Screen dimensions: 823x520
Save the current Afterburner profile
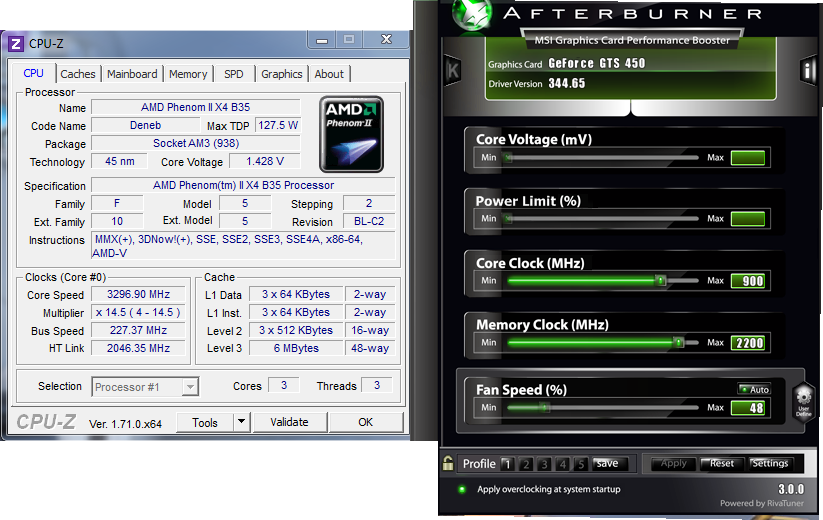607,463
